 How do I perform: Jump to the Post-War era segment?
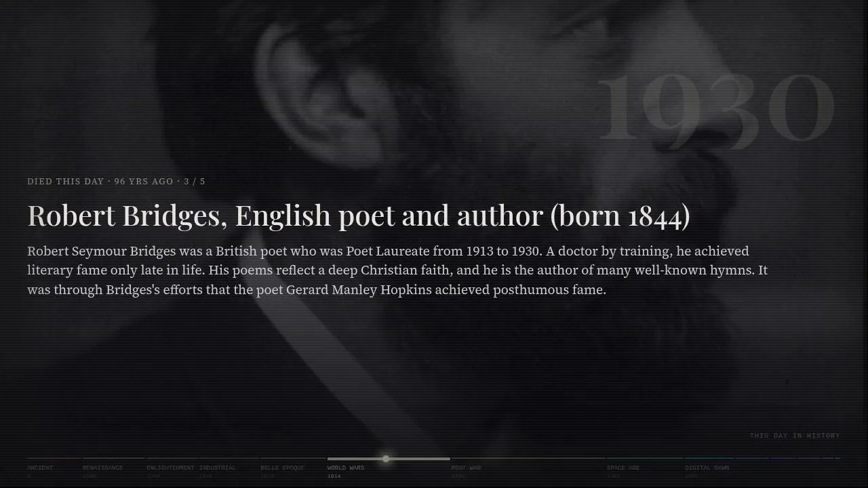click(466, 468)
